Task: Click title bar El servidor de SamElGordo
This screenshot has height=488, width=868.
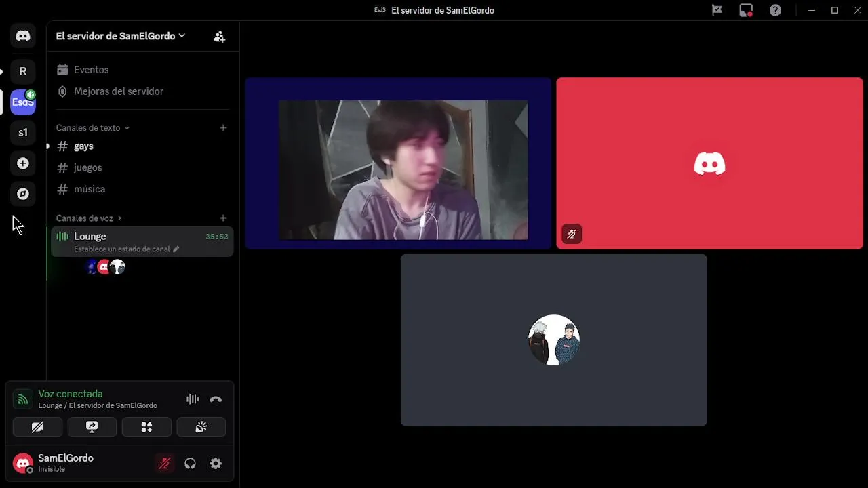Action: pos(443,10)
